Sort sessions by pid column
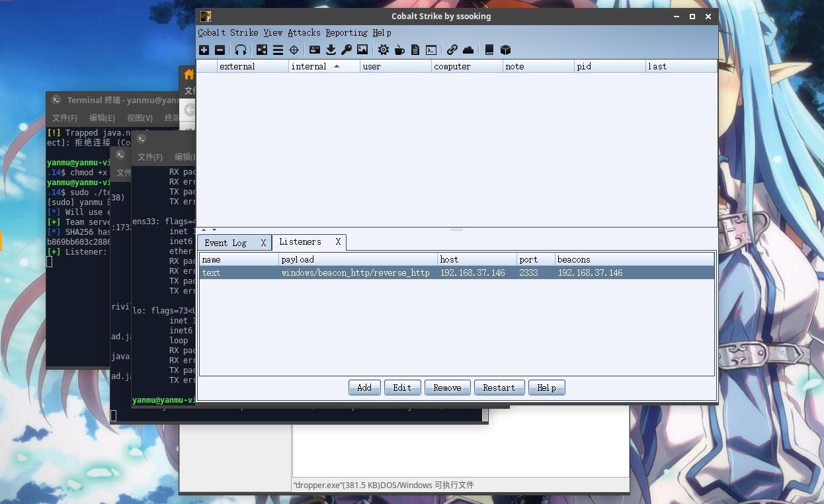Screen dimensions: 824x504 pos(610,66)
